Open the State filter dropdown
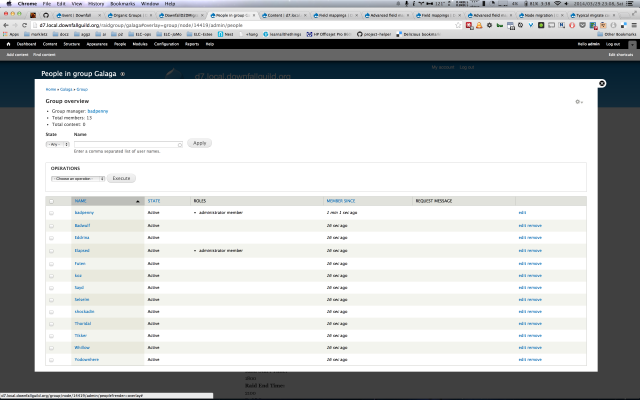 tap(58, 144)
